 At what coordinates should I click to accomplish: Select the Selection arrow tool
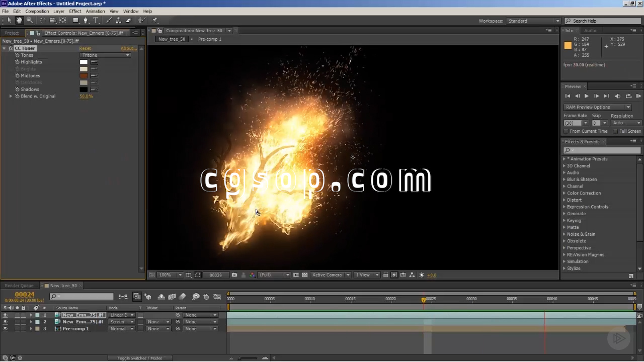click(x=9, y=21)
